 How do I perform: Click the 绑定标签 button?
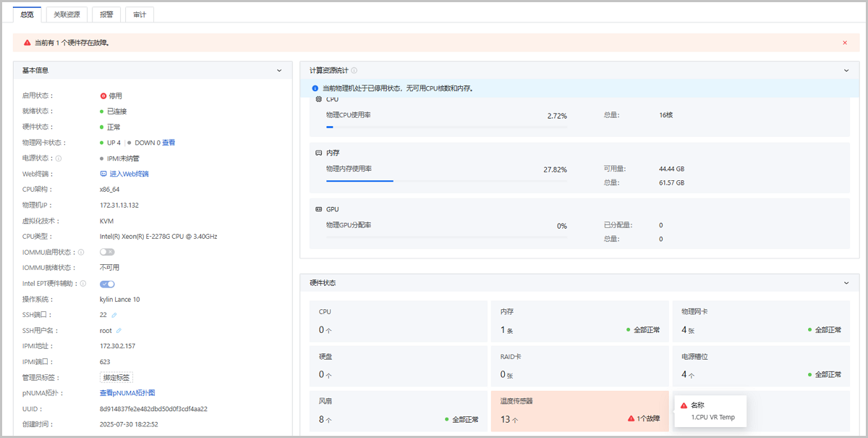116,378
